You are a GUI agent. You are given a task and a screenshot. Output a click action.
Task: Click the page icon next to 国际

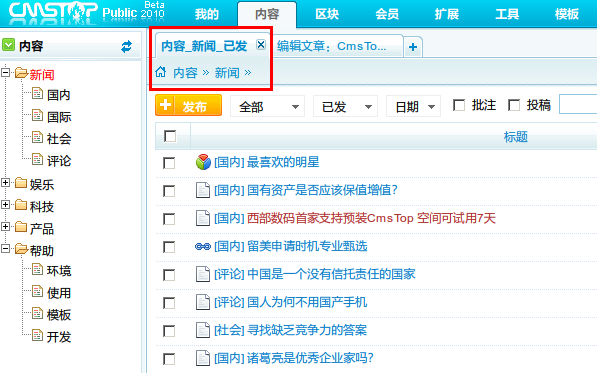point(37,115)
